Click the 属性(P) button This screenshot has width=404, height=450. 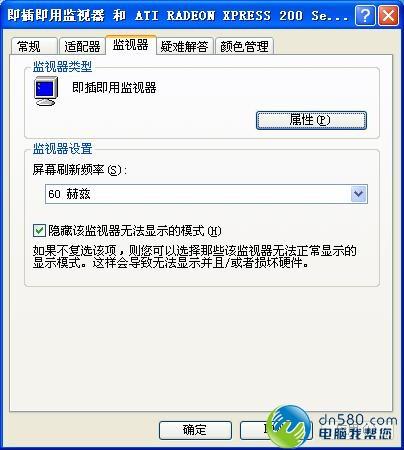(311, 120)
